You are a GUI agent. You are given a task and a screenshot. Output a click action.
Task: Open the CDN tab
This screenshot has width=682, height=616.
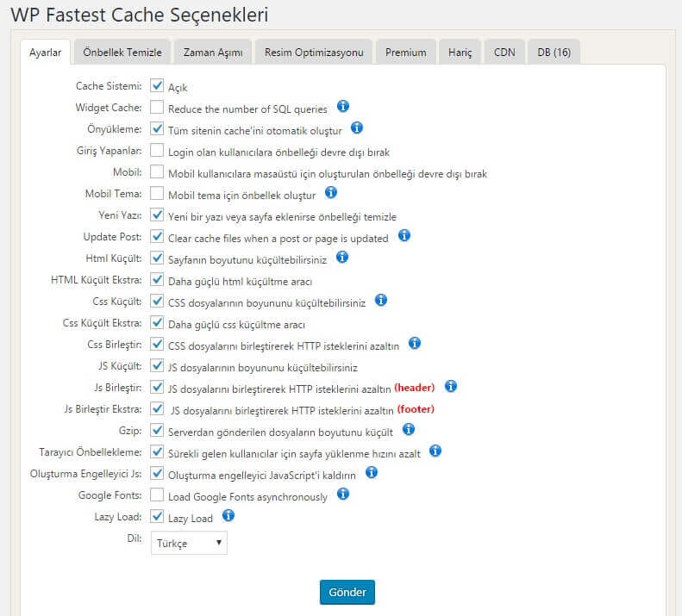tap(504, 53)
